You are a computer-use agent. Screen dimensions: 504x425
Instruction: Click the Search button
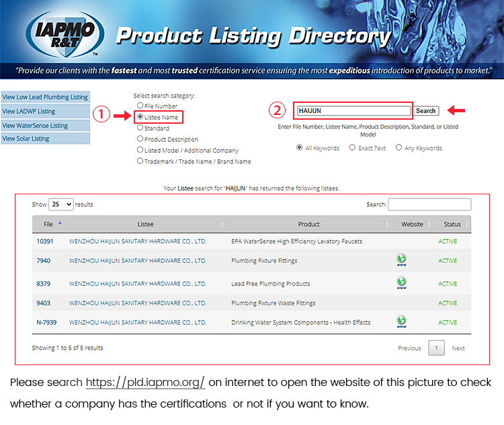[x=425, y=111]
